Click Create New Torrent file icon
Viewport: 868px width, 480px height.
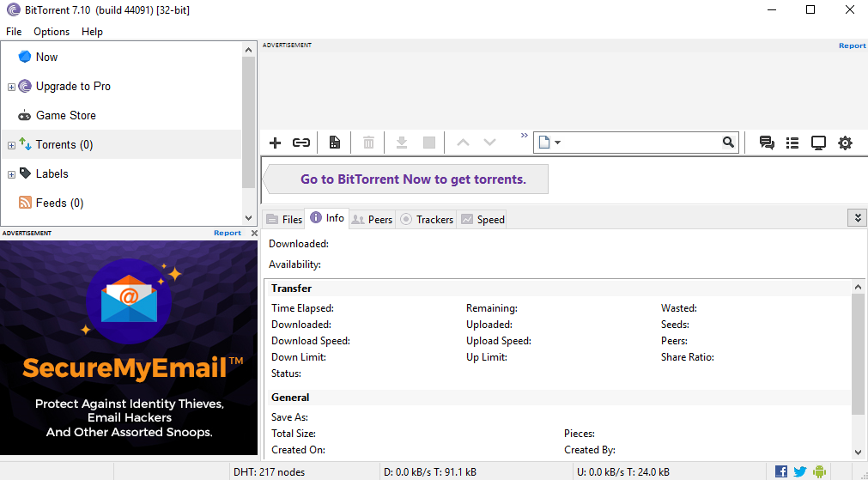(x=334, y=143)
